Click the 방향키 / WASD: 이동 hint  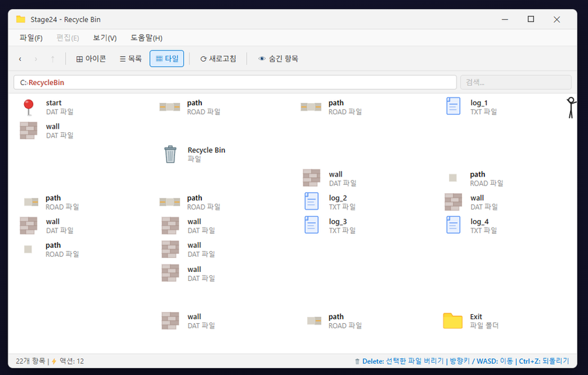[481, 361]
